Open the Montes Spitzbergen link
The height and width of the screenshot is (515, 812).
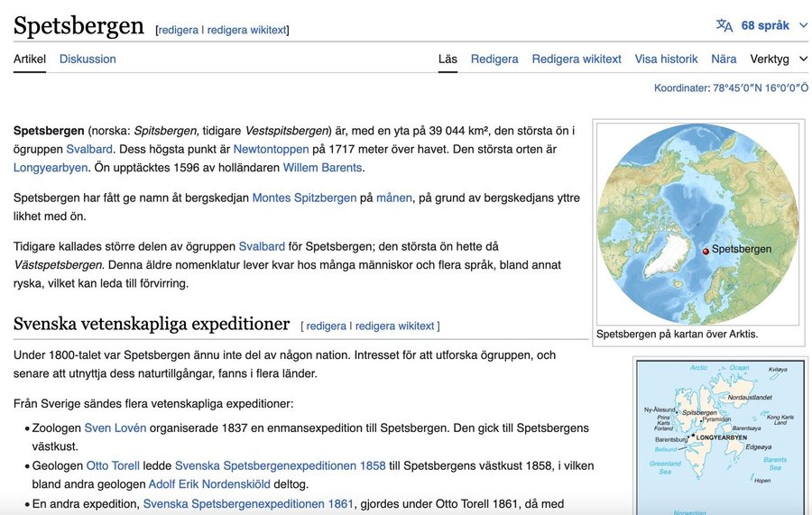click(x=304, y=198)
